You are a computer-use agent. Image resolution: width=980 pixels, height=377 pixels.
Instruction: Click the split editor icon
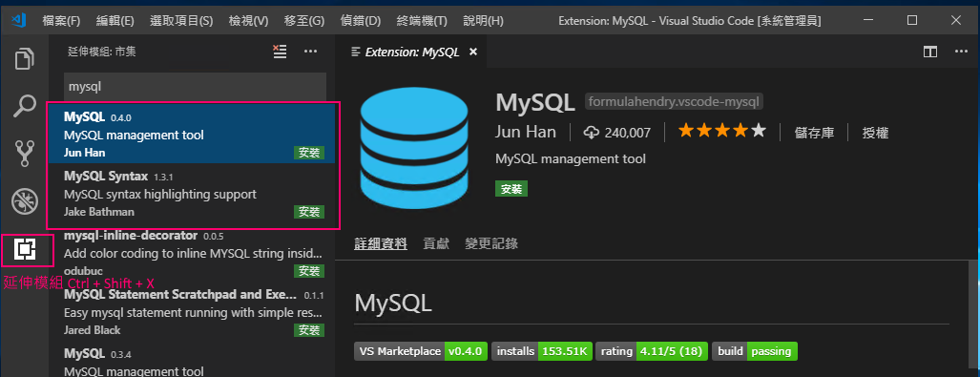click(x=930, y=52)
